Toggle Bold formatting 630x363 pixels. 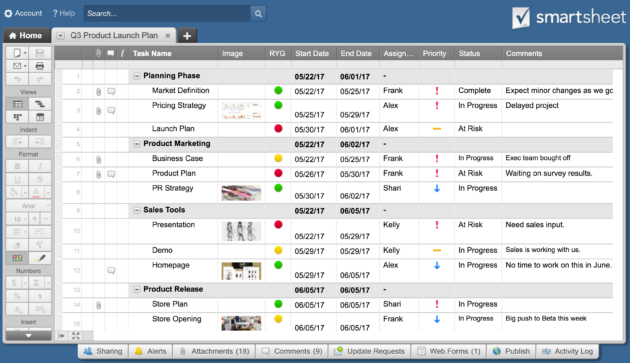pyautogui.click(x=17, y=166)
